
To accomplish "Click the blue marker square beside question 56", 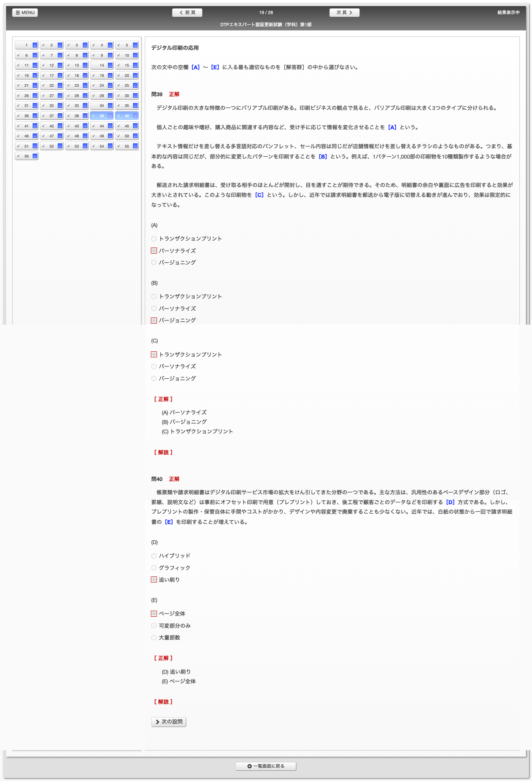I will pos(35,156).
